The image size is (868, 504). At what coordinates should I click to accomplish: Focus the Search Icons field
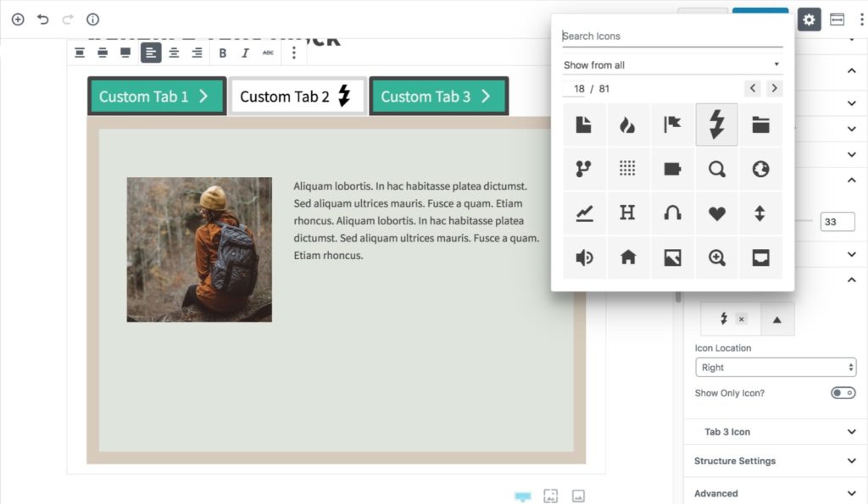[x=672, y=36]
